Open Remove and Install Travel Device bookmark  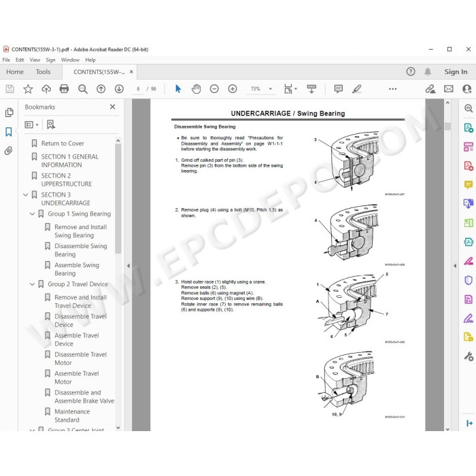80,301
